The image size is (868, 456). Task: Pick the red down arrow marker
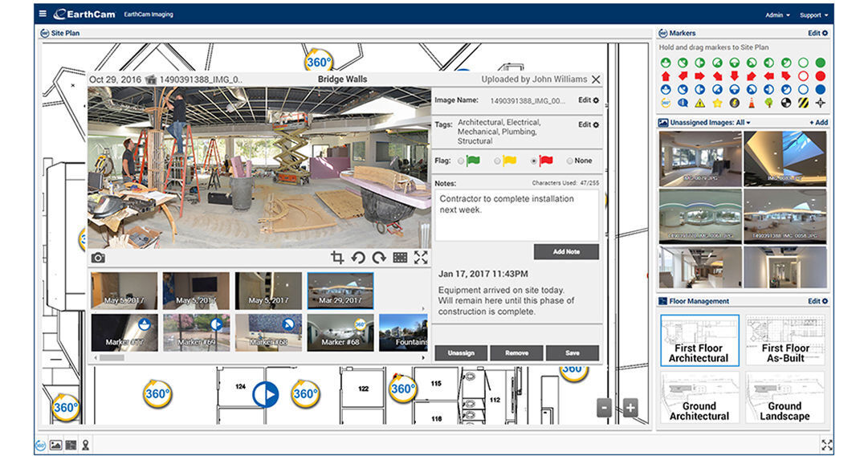coord(735,75)
